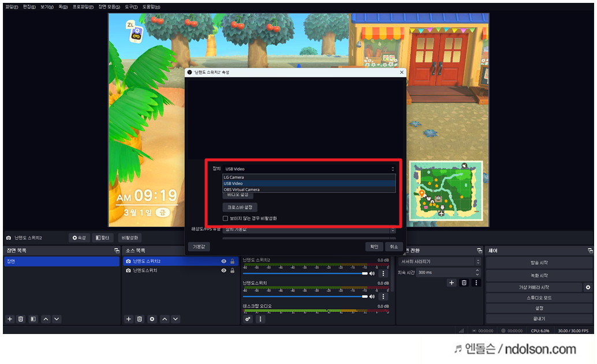Viewport: 597px width, 364px height.
Task: Open advanced audio properties gears icon
Action: point(248,319)
